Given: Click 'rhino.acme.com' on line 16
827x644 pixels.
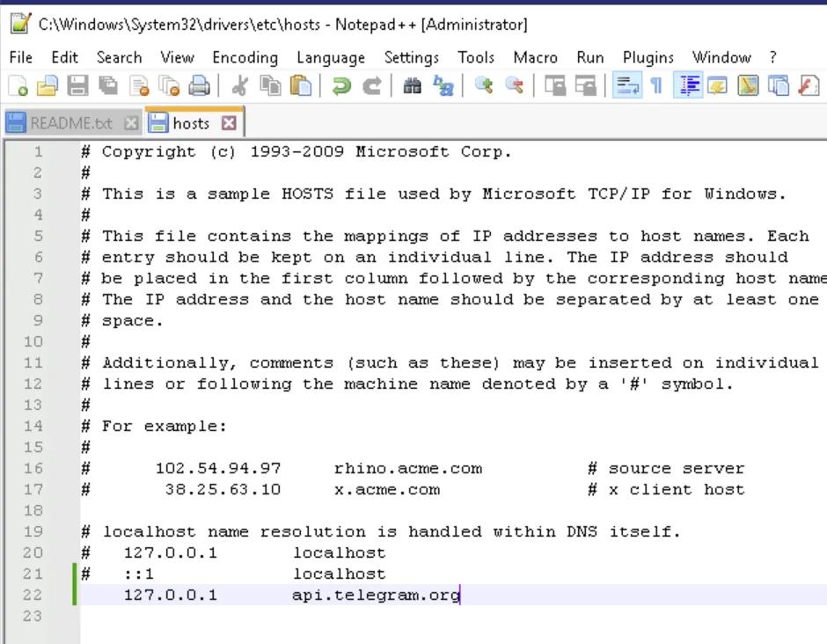Looking at the screenshot, I should [408, 468].
